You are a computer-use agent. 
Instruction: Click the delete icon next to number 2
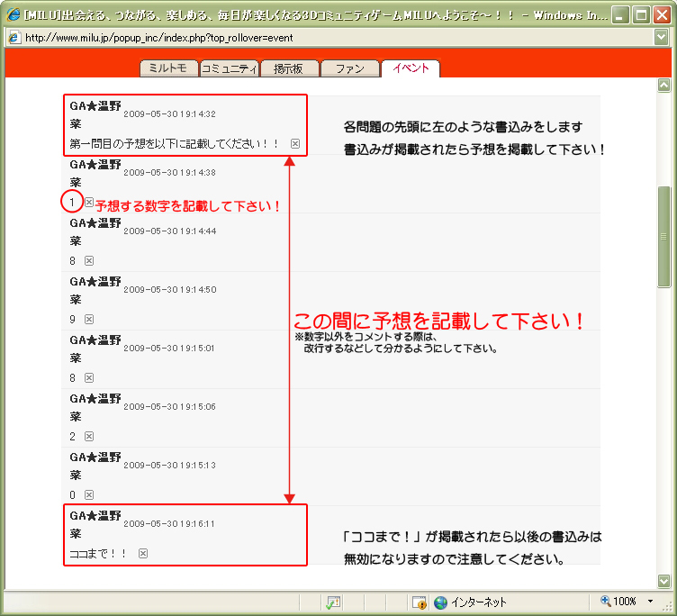[89, 436]
